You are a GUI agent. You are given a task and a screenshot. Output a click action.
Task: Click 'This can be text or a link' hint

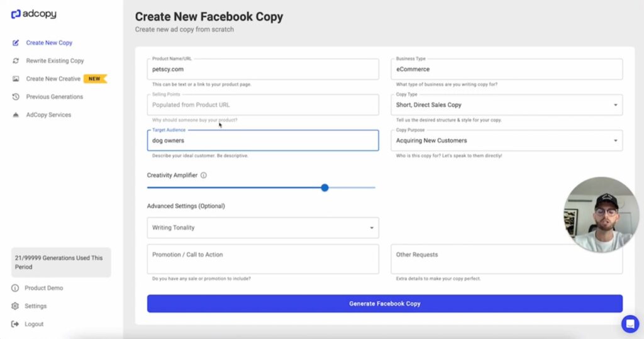(202, 84)
